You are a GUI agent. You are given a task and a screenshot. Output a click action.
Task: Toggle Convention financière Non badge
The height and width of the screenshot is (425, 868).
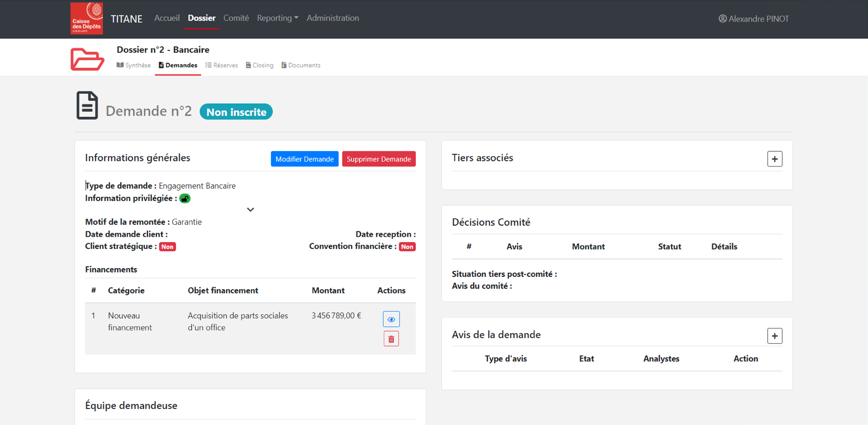click(407, 247)
